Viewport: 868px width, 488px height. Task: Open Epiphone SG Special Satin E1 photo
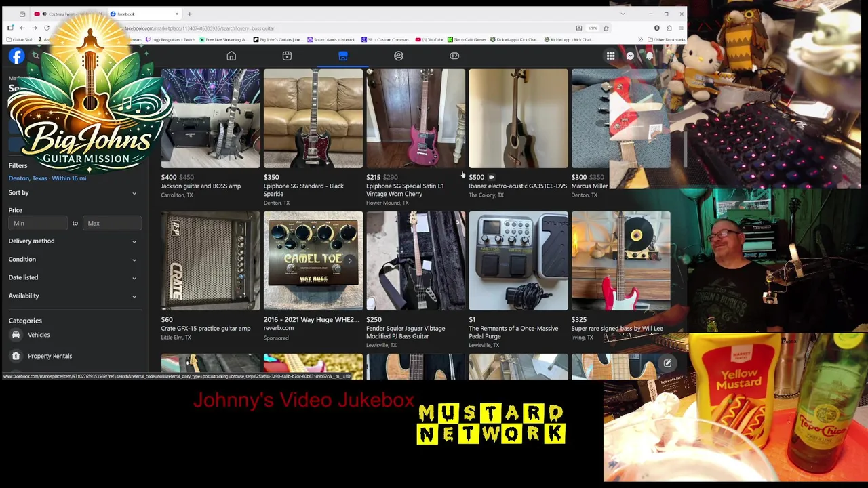click(x=416, y=119)
